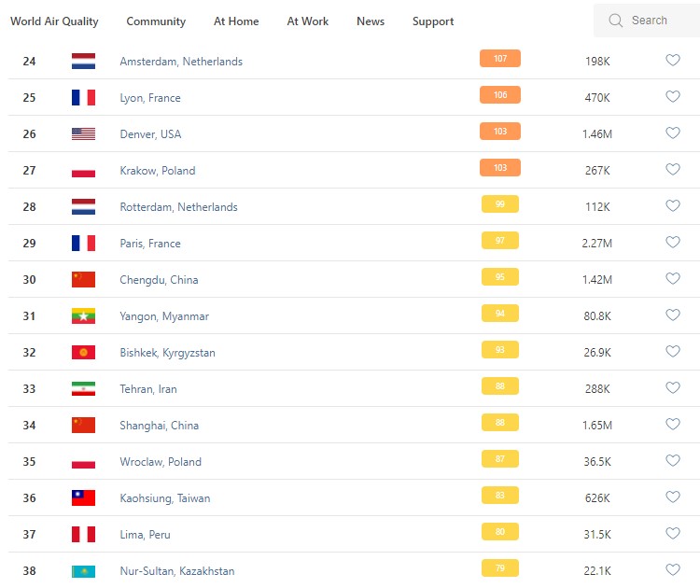This screenshot has width=700, height=588.
Task: Click the search magnifier icon
Action: 615,21
